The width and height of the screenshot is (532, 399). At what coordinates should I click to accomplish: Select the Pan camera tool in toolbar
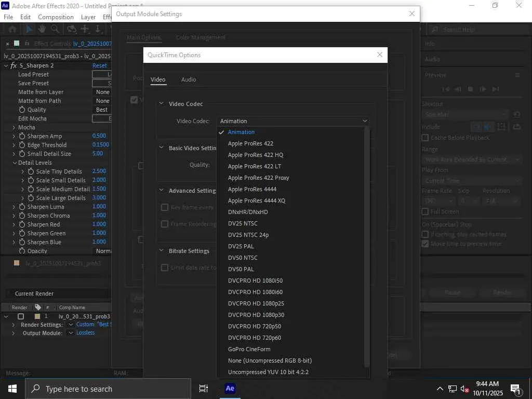point(85,29)
